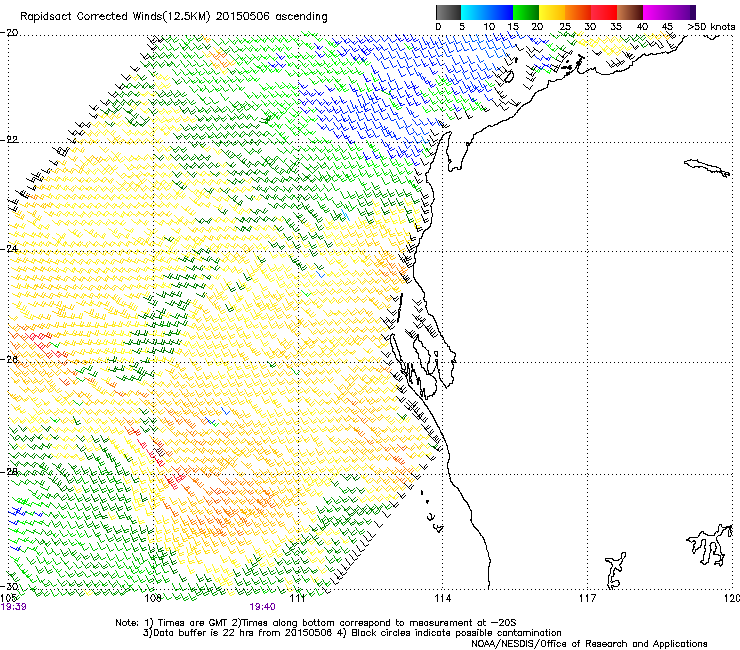Image resolution: width=740 pixels, height=650 pixels.
Task: Click the legend scale label "25"
Action: coord(565,27)
